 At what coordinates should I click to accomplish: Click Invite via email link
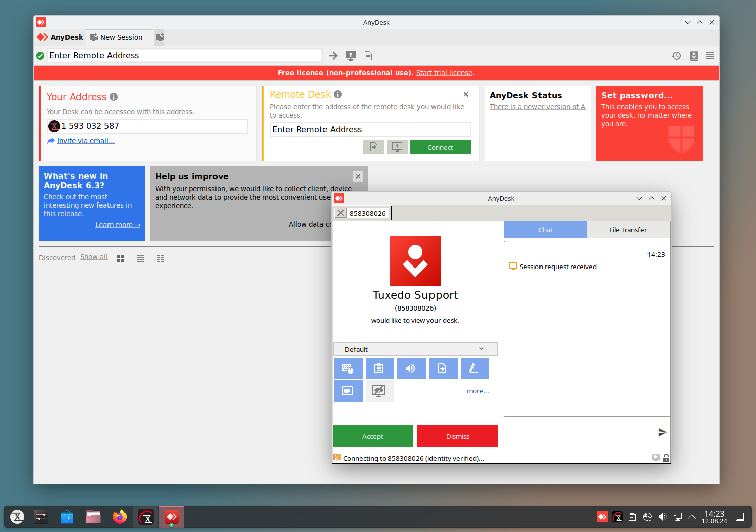pos(85,141)
